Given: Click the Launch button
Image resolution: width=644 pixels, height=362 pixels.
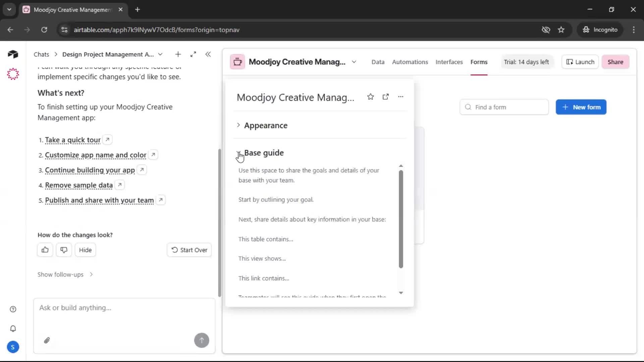Looking at the screenshot, I should 580,62.
